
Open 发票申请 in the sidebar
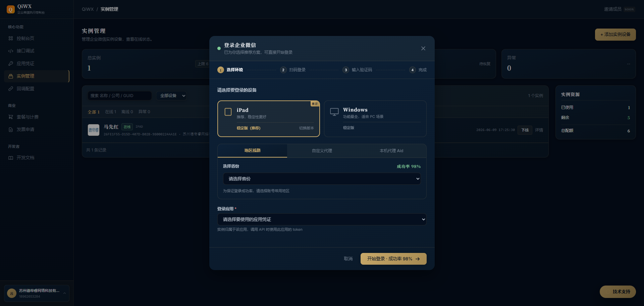pyautogui.click(x=37, y=130)
